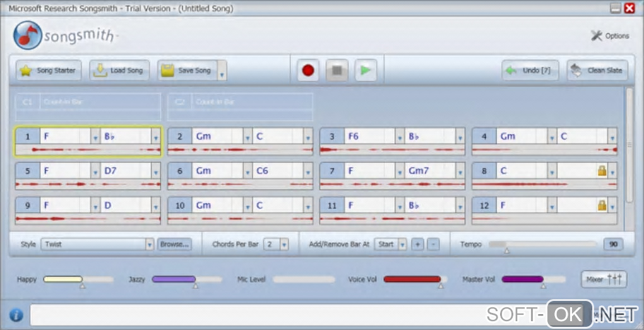Viewport: 644px width, 330px height.
Task: Select bar number 4
Action: pos(484,137)
